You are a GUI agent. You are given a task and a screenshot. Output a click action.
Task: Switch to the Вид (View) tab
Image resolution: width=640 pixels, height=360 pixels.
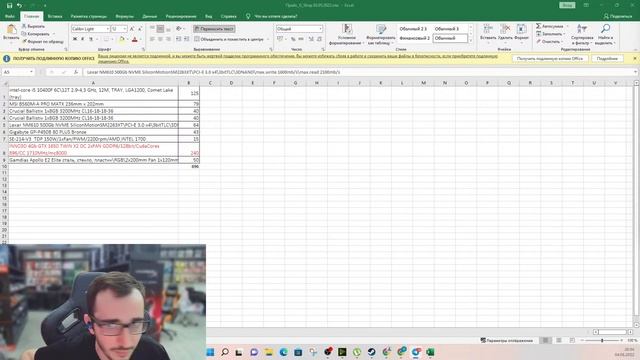[209, 16]
